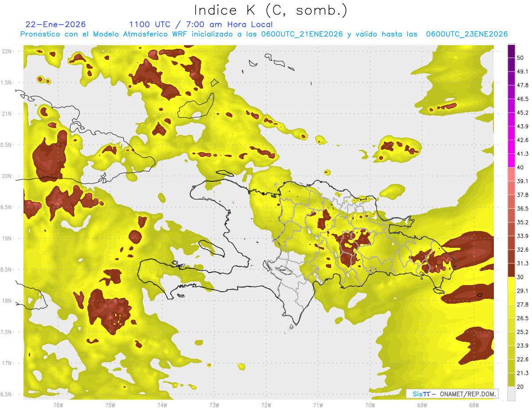Click colorbar value "40"
This screenshot has width=532, height=411.
pos(520,168)
